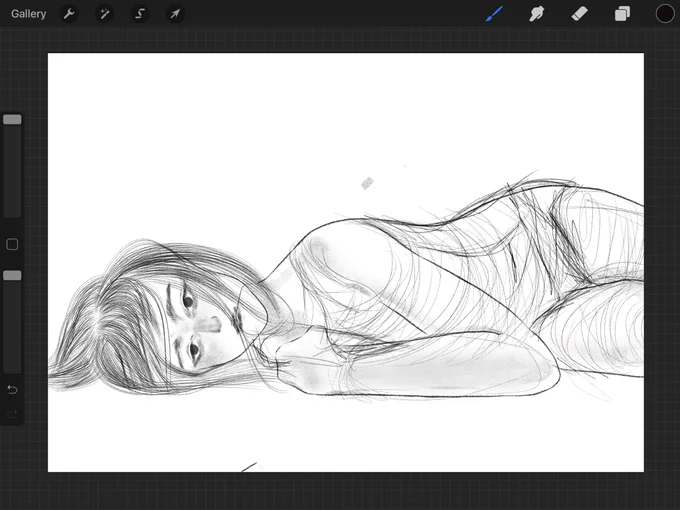Open the active color picker

point(664,14)
